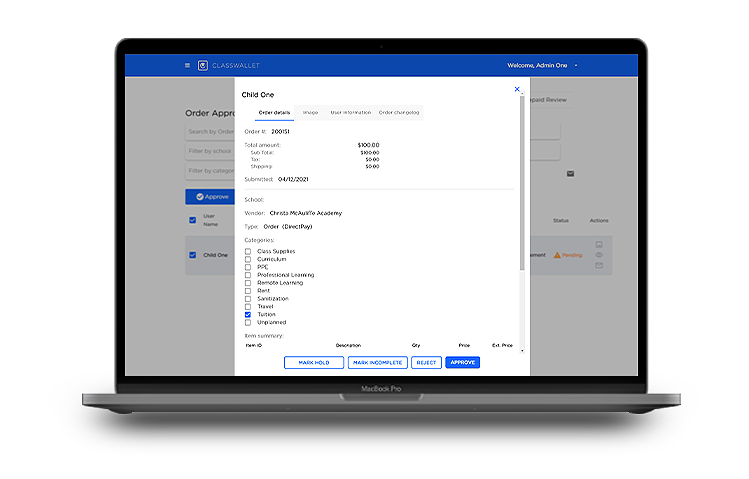This screenshot has height=479, width=749.
Task: Click the dialog scrollbar down arrow
Action: (x=522, y=351)
